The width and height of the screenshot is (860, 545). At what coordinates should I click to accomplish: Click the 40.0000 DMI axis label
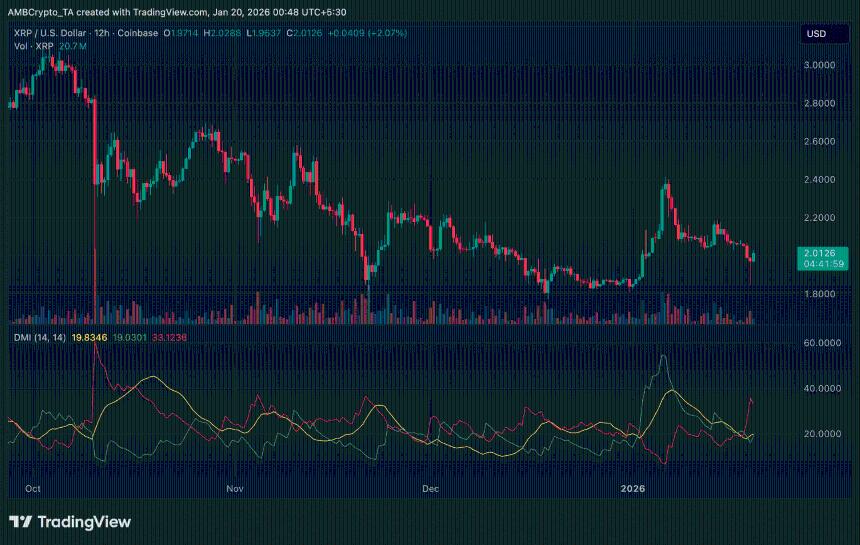822,388
